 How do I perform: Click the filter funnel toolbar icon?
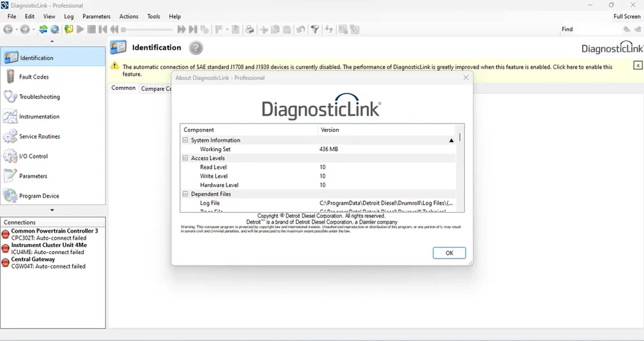click(x=315, y=29)
